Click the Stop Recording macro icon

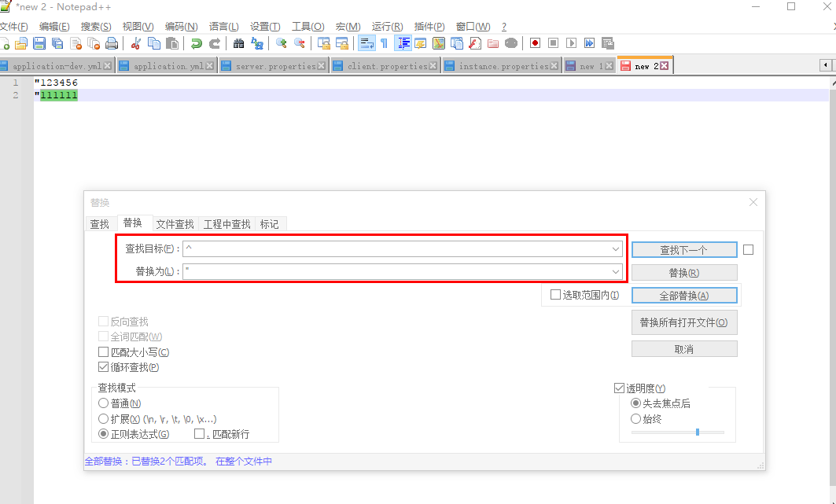pos(554,43)
